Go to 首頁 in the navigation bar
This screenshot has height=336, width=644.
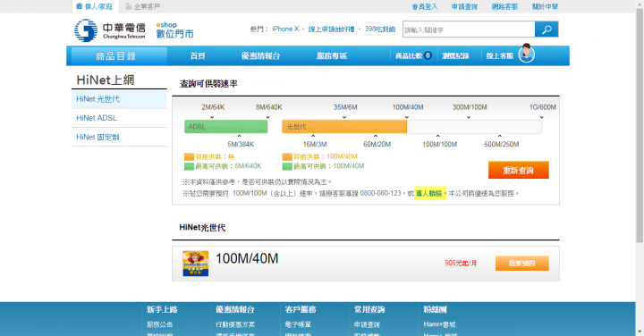click(x=198, y=55)
